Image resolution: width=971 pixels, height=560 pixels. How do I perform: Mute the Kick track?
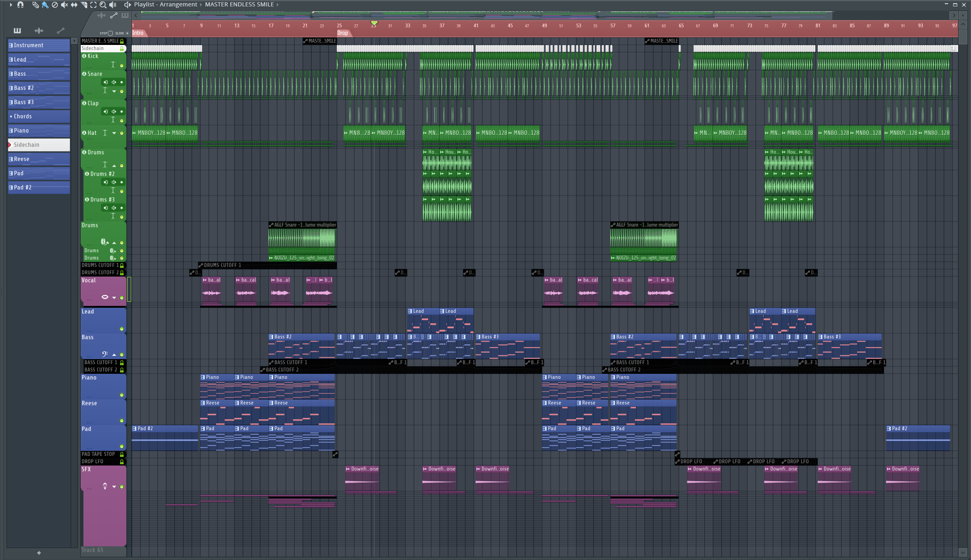coord(122,66)
